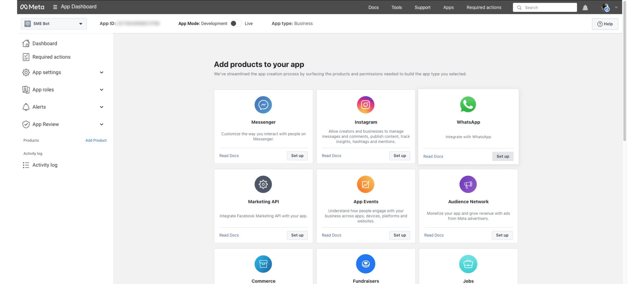Set up the Messenger product
Screen dimensions: 644x284
[297, 156]
